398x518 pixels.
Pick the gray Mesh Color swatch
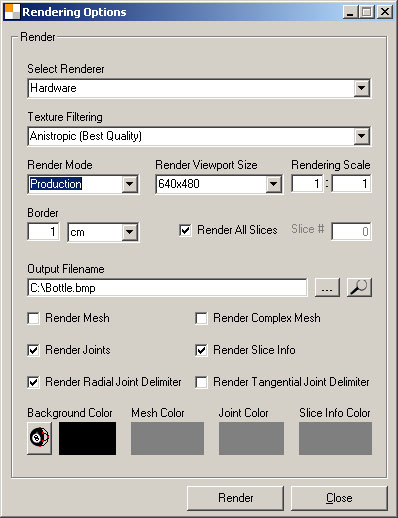[167, 438]
